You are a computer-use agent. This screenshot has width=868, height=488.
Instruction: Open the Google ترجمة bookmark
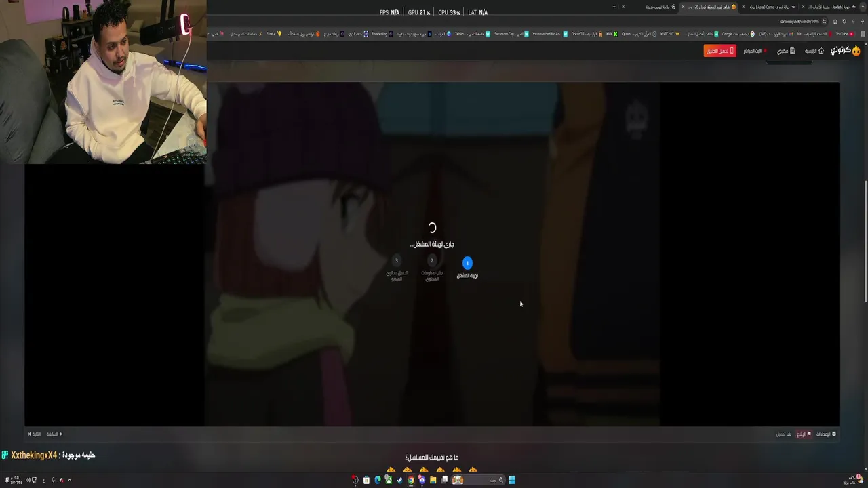tap(738, 34)
